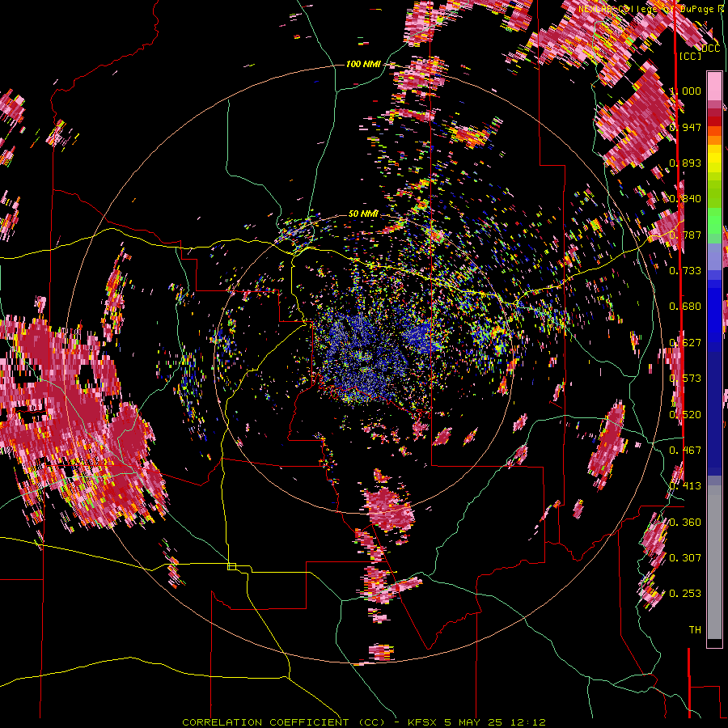
Task: Click the 1.000 value on the scale
Action: click(685, 91)
